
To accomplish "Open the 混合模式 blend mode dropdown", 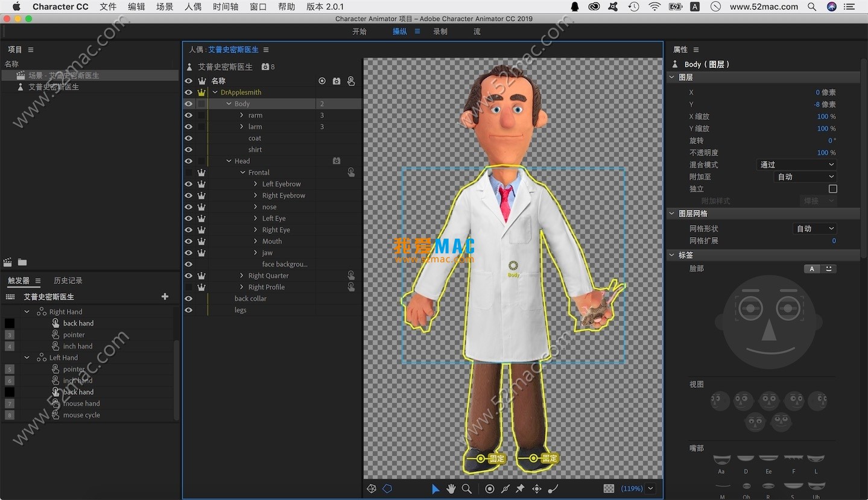I will point(797,165).
